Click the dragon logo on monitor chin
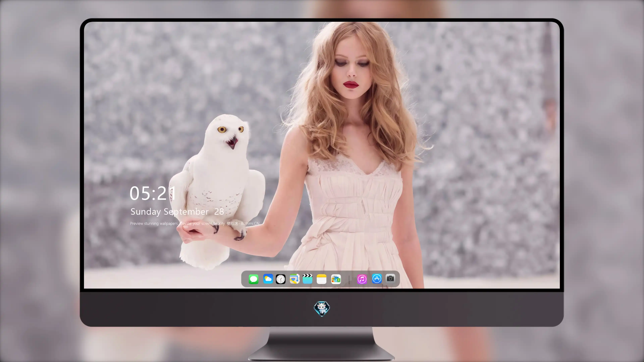 322,309
